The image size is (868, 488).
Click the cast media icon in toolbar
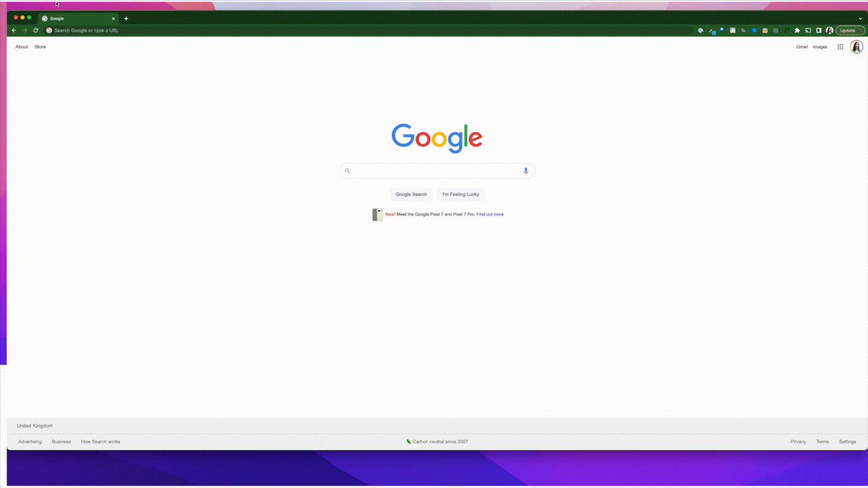tap(808, 30)
